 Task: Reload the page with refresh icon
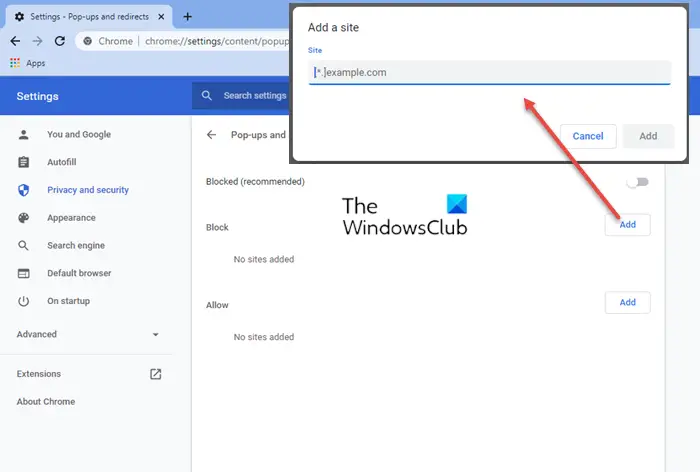point(60,41)
